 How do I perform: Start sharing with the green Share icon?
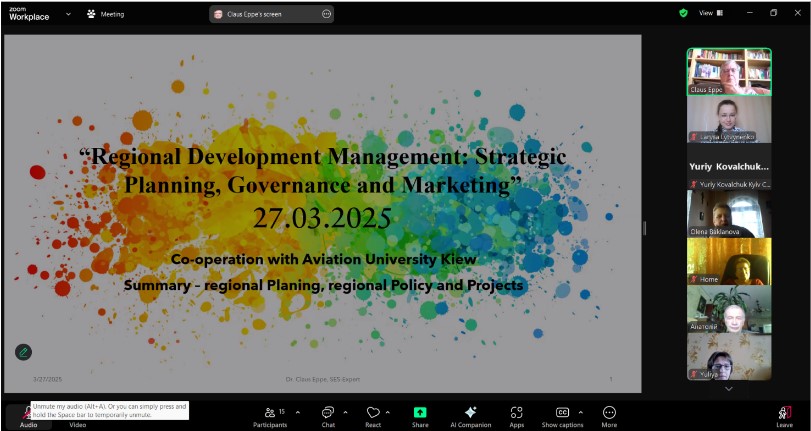pyautogui.click(x=420, y=413)
